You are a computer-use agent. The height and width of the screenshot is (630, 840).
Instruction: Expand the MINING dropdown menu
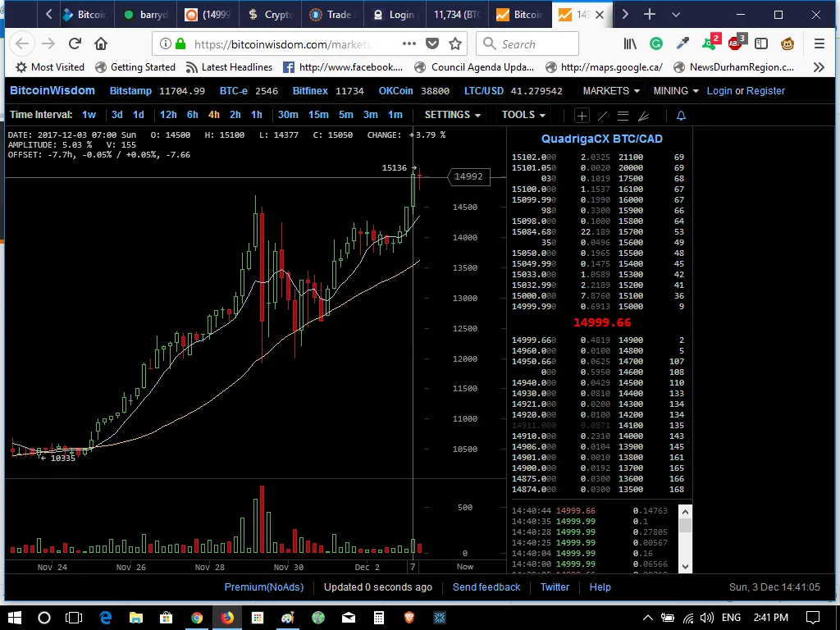pos(676,91)
